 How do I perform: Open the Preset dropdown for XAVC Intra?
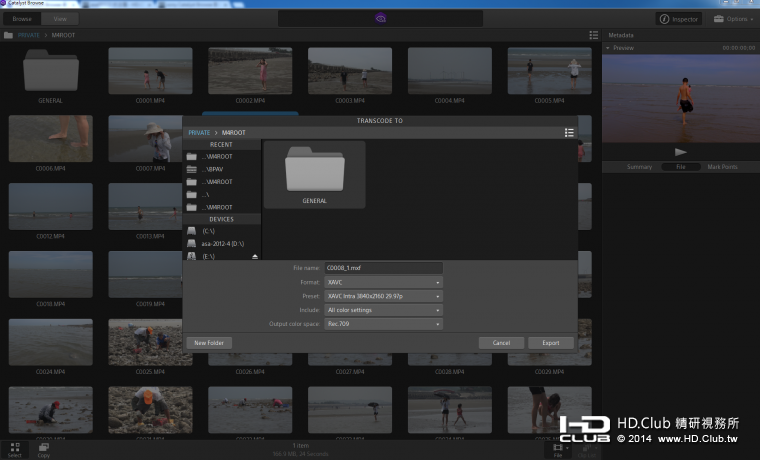point(383,296)
